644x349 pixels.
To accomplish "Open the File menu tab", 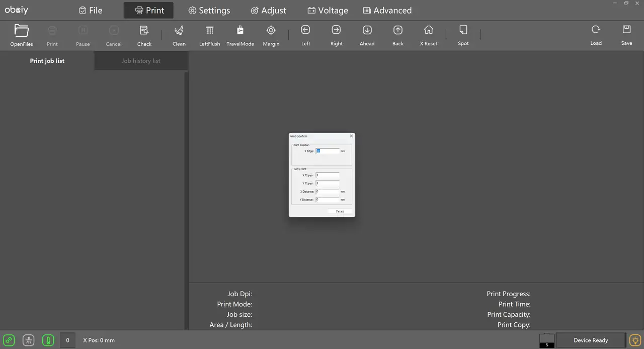I will coord(91,10).
